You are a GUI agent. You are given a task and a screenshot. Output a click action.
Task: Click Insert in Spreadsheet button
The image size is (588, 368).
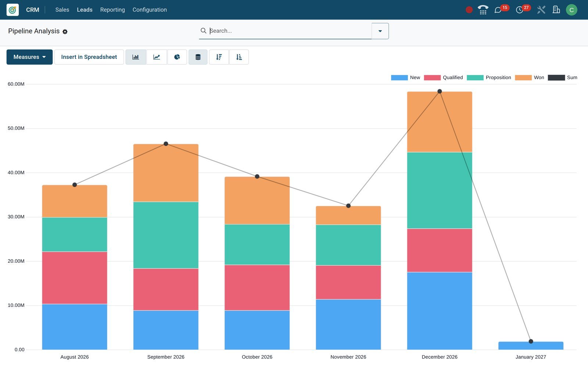point(89,57)
